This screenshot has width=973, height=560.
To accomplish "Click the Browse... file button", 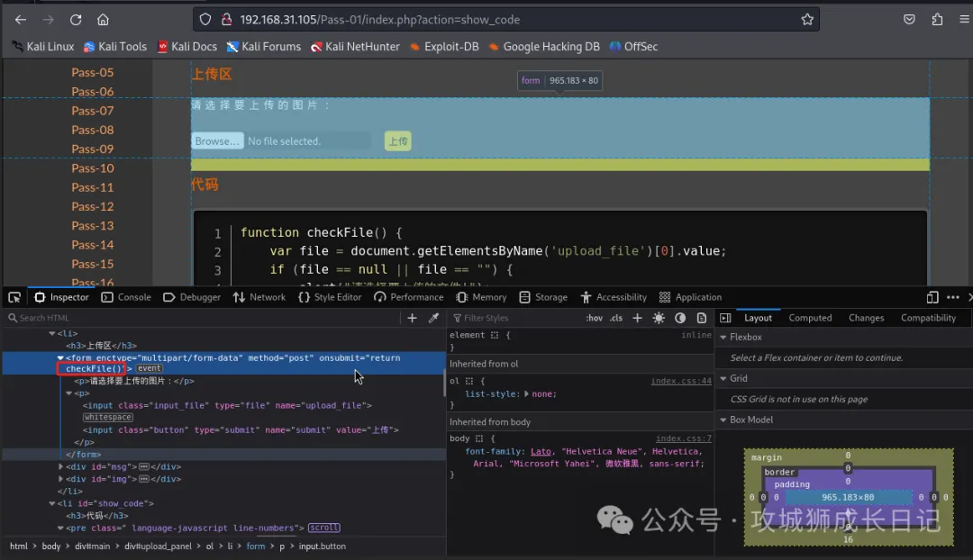I will [217, 141].
